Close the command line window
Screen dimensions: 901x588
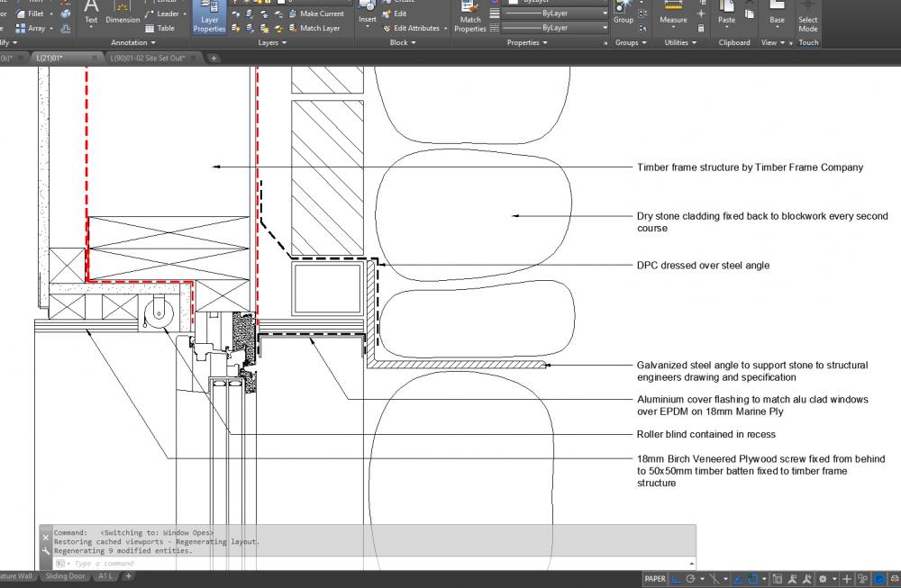(x=45, y=538)
